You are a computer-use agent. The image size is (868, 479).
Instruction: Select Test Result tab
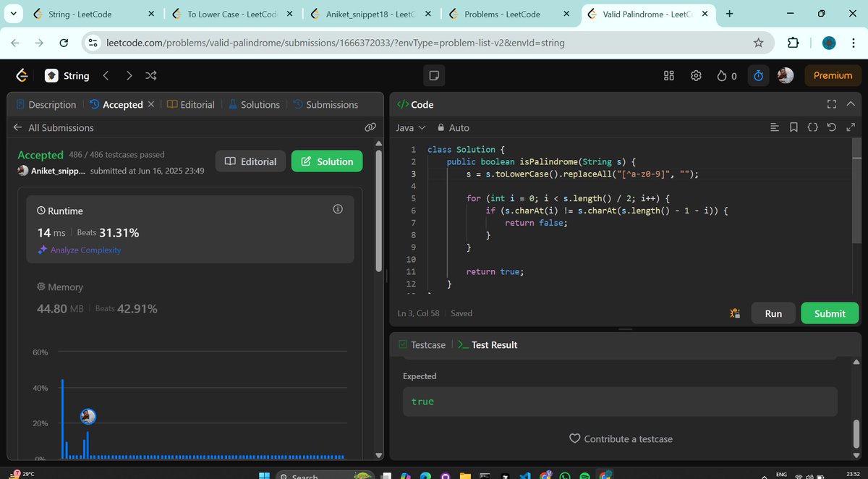pos(488,345)
